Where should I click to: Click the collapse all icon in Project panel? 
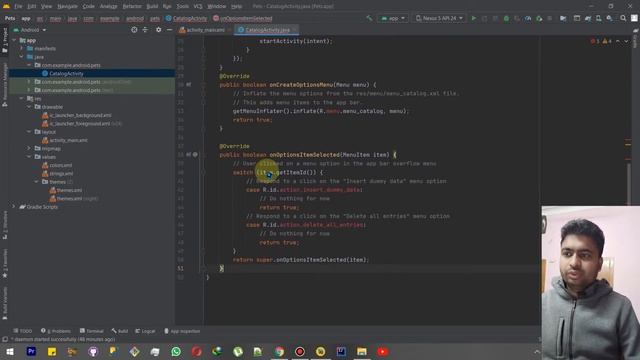pos(145,30)
